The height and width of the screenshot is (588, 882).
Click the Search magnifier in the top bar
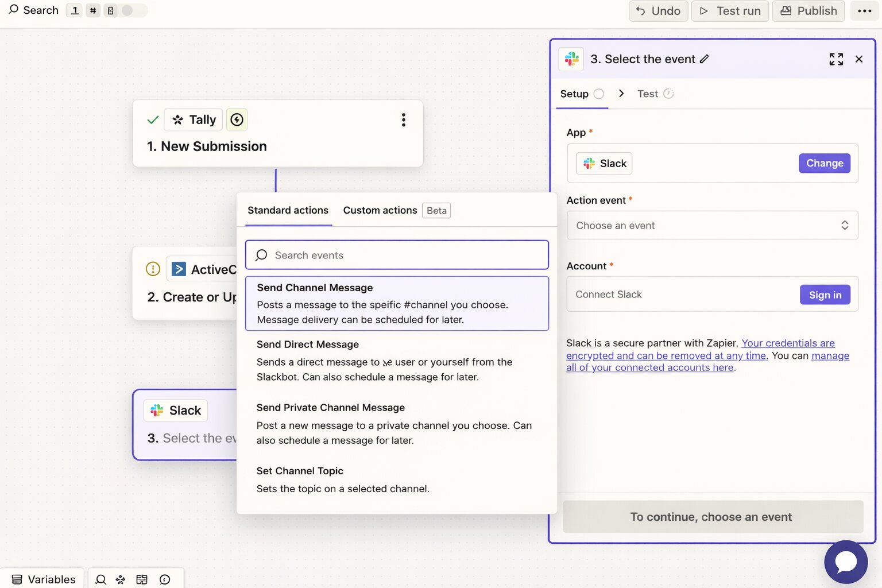[x=14, y=10]
